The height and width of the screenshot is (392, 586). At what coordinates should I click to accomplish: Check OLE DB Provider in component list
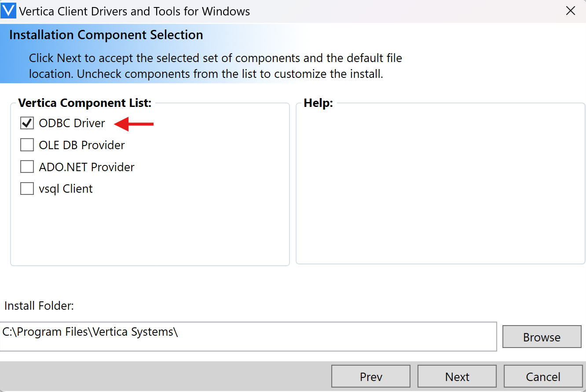coord(26,145)
